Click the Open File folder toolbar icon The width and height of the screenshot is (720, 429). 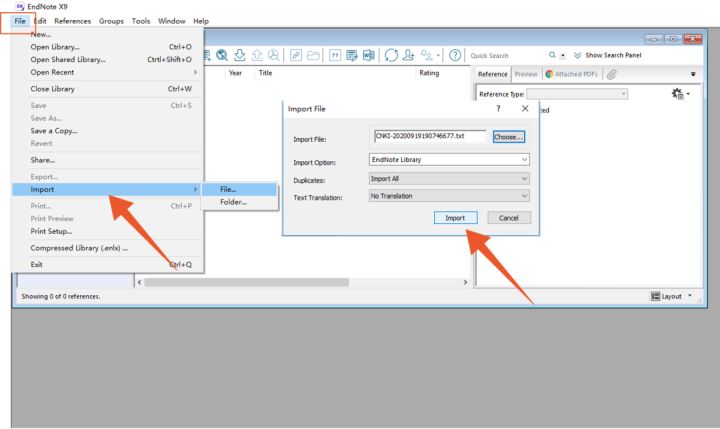coord(313,55)
